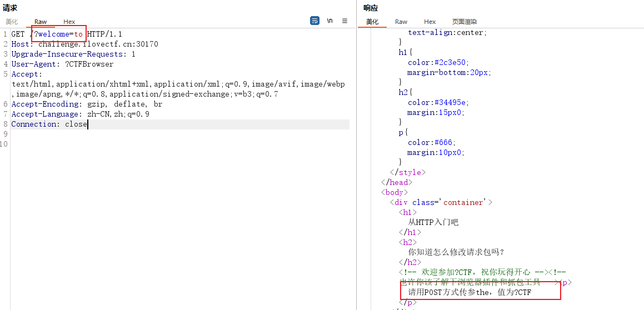The width and height of the screenshot is (644, 310).
Task: Switch request view to the 美化 tab
Action: click(12, 22)
